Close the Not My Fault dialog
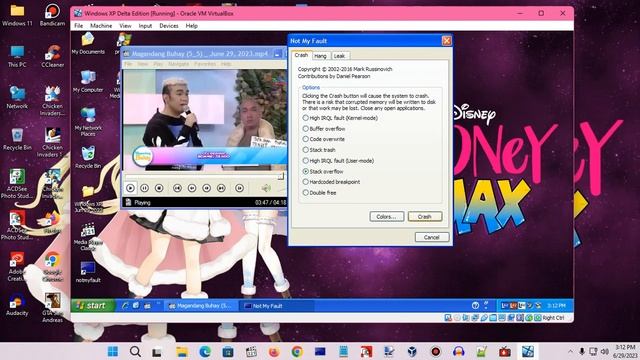 pyautogui.click(x=447, y=41)
